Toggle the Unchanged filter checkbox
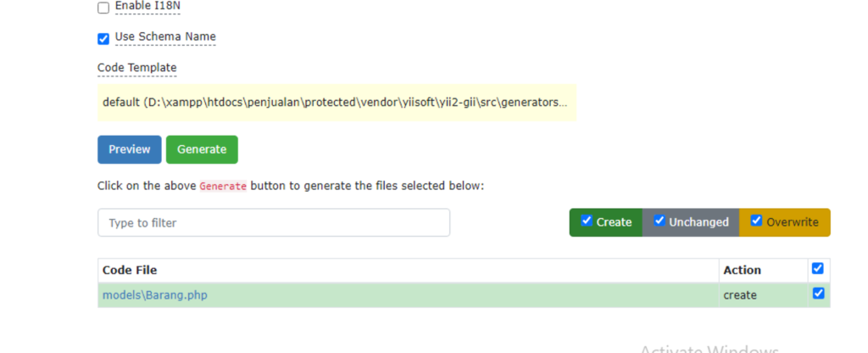Image resolution: width=868 pixels, height=353 pixels. tap(659, 221)
